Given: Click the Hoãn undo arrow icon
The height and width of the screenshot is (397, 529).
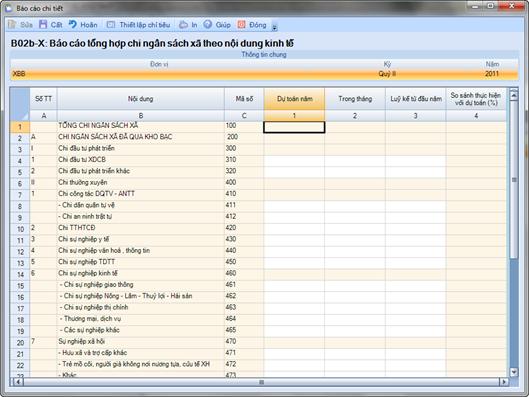Looking at the screenshot, I should click(x=73, y=24).
